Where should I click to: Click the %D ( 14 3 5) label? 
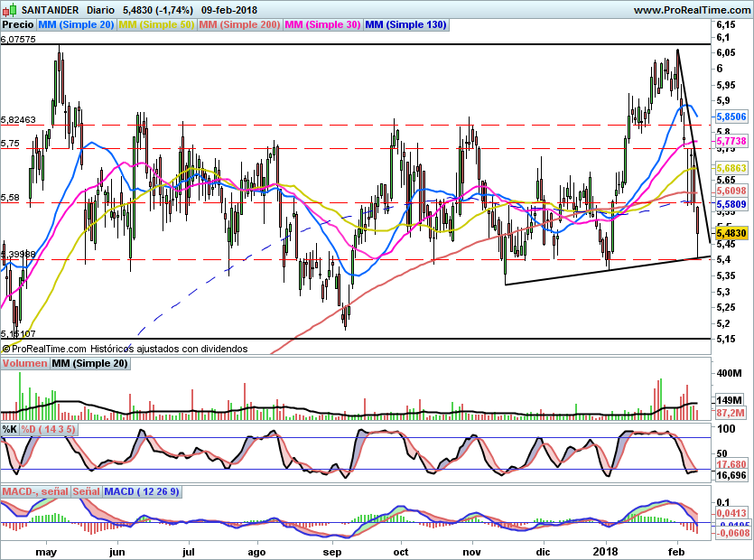(x=48, y=429)
